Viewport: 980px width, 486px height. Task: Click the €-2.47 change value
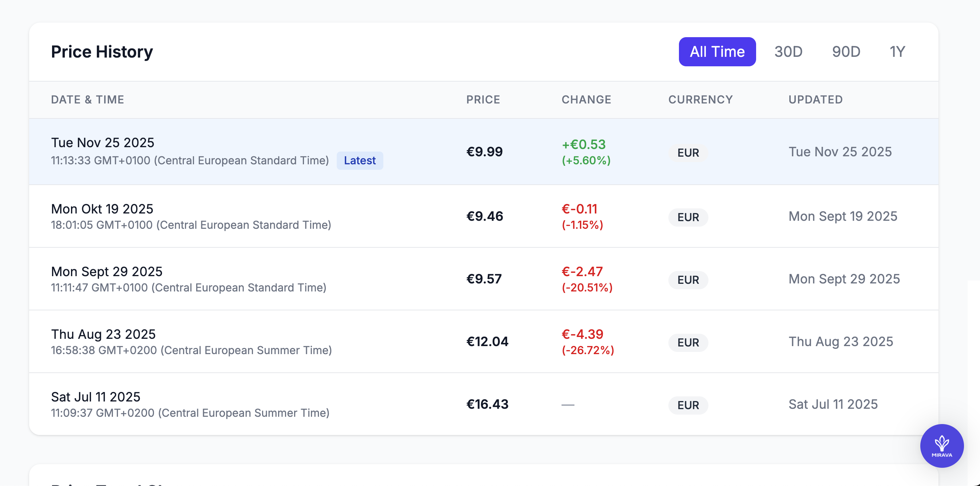(582, 272)
